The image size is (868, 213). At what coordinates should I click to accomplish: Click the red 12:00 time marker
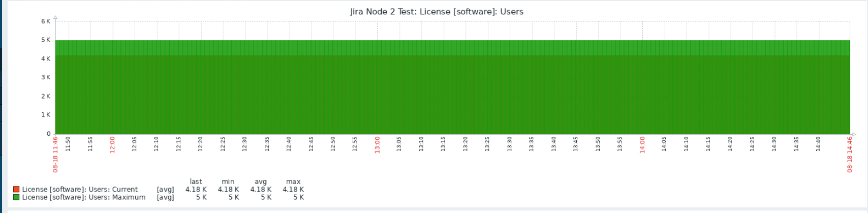coord(112,144)
